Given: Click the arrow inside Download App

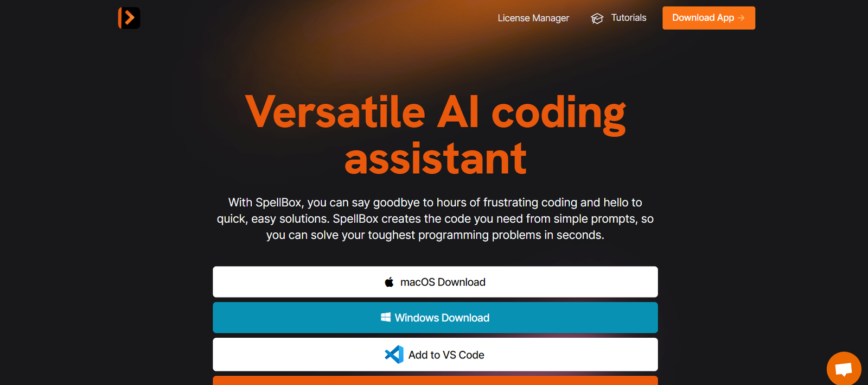Looking at the screenshot, I should [x=741, y=18].
